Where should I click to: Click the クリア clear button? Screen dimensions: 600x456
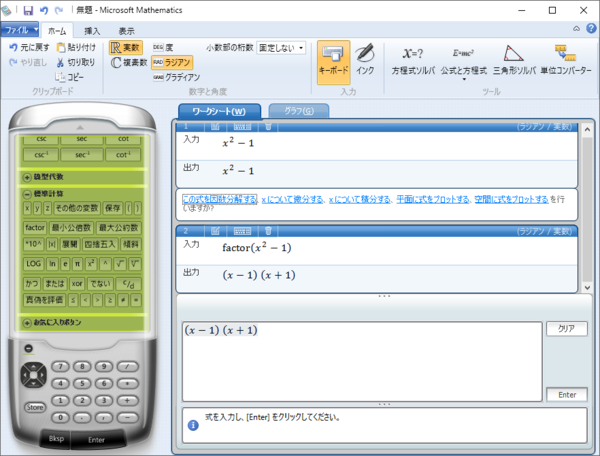click(567, 329)
